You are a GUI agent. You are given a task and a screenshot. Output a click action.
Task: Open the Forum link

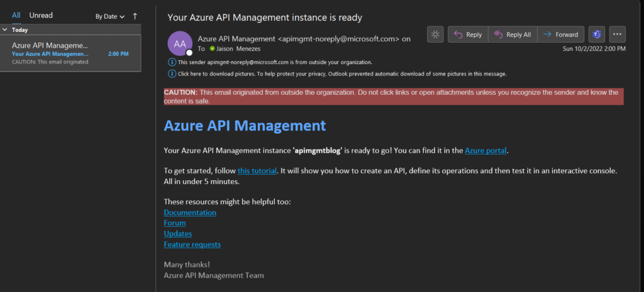point(175,223)
